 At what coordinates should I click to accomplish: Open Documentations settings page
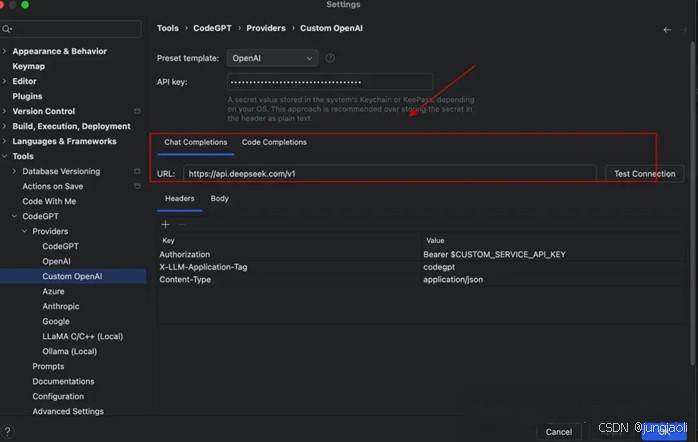63,381
